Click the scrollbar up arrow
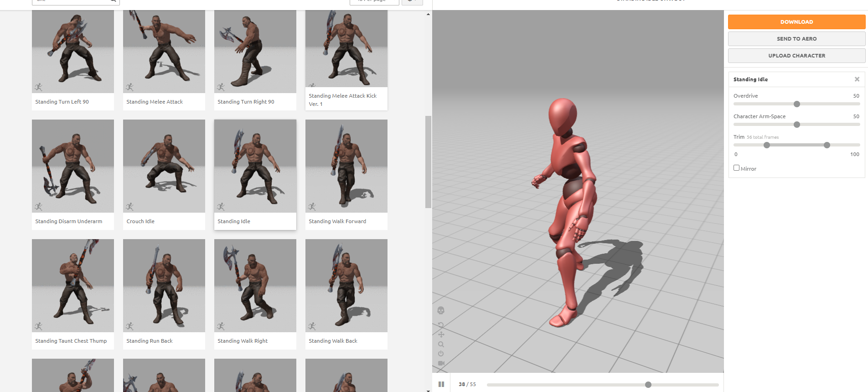This screenshot has height=392, width=868. [x=428, y=14]
